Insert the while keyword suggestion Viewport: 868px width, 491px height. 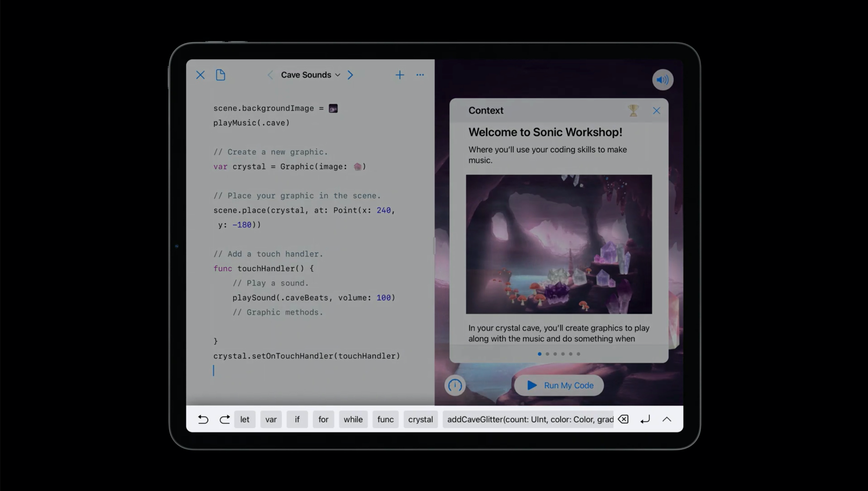tap(353, 419)
